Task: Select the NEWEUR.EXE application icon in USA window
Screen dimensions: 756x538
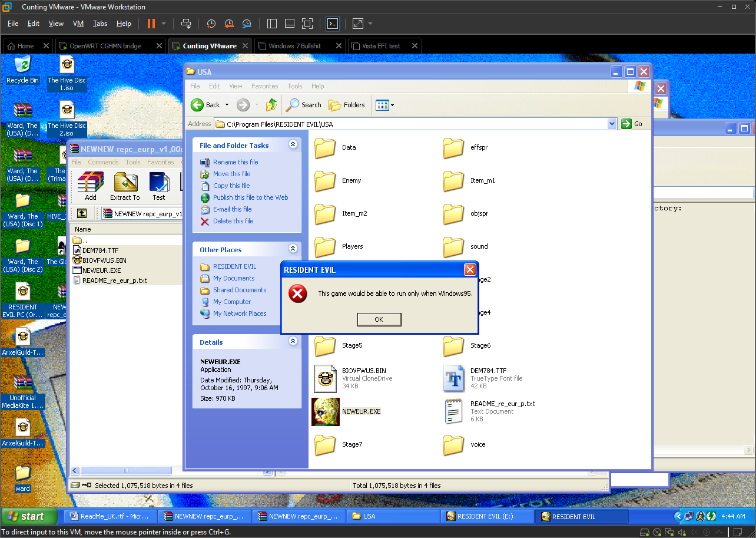Action: point(326,411)
